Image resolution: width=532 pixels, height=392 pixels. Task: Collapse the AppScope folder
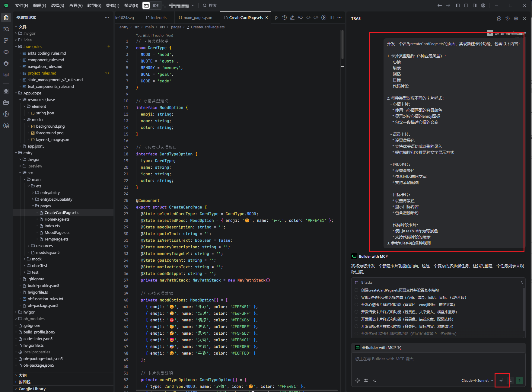pos(32,93)
